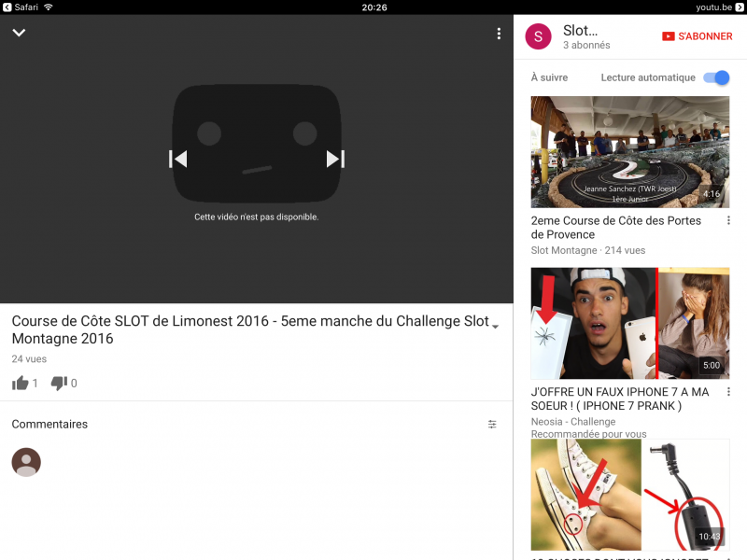The image size is (747, 560).
Task: Open the 2eme Course de Côte video thumbnail
Action: click(630, 152)
